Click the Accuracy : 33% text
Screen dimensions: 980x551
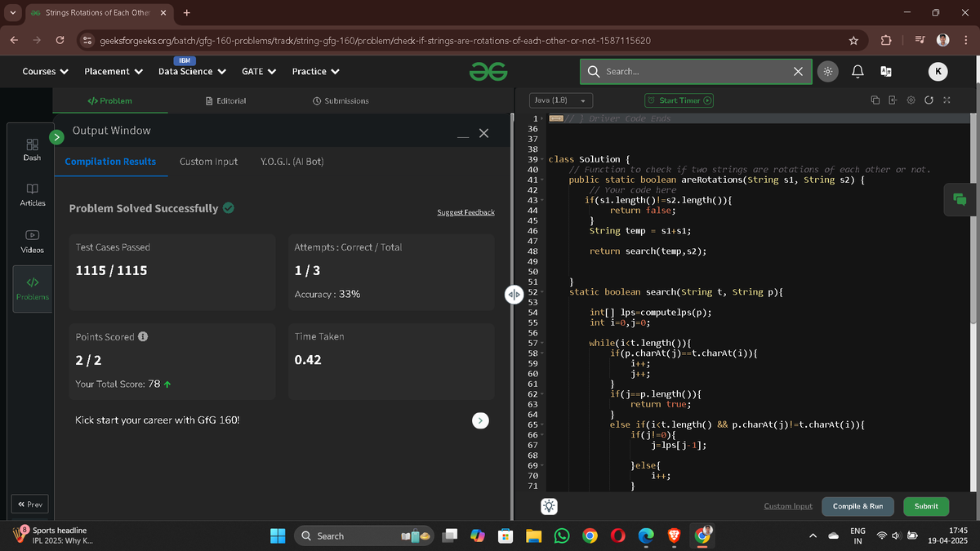[327, 294]
